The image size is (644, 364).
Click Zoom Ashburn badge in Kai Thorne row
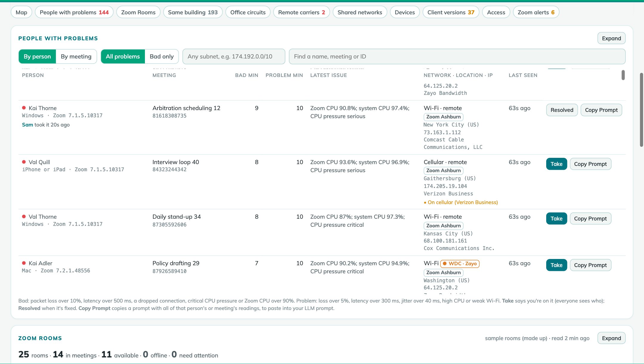443,117
